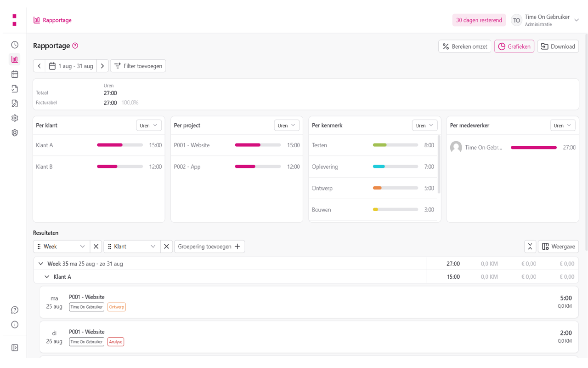Click the shield icon in sidebar
This screenshot has width=588, height=368.
15,133
